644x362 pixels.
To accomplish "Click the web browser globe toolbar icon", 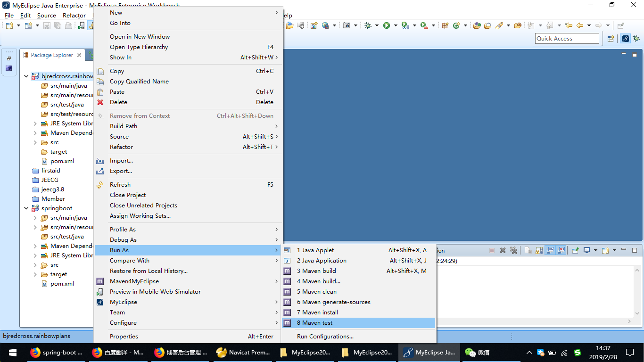I will click(326, 25).
